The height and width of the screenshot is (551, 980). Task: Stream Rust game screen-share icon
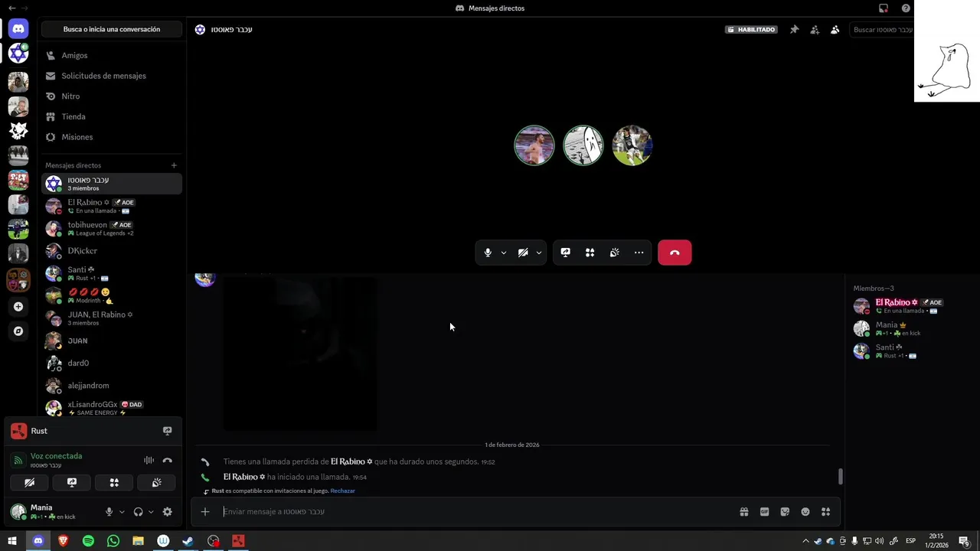pyautogui.click(x=167, y=431)
